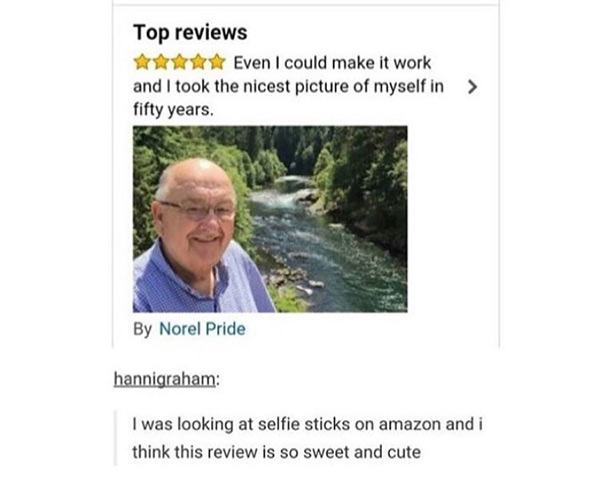Image resolution: width=600 pixels, height=483 pixels.
Task: Click the words 'fifty years.' in review
Action: pyautogui.click(x=173, y=110)
